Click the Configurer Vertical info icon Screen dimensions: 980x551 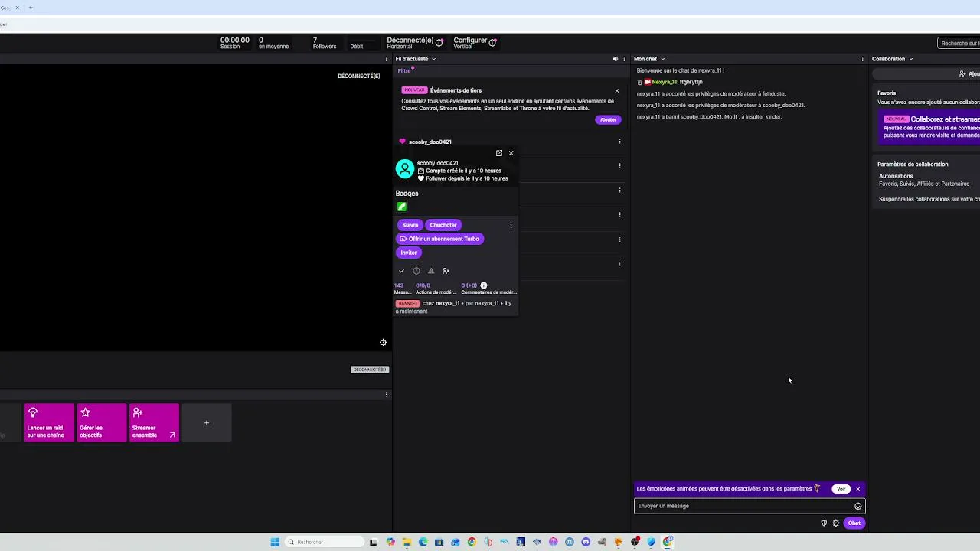492,43
